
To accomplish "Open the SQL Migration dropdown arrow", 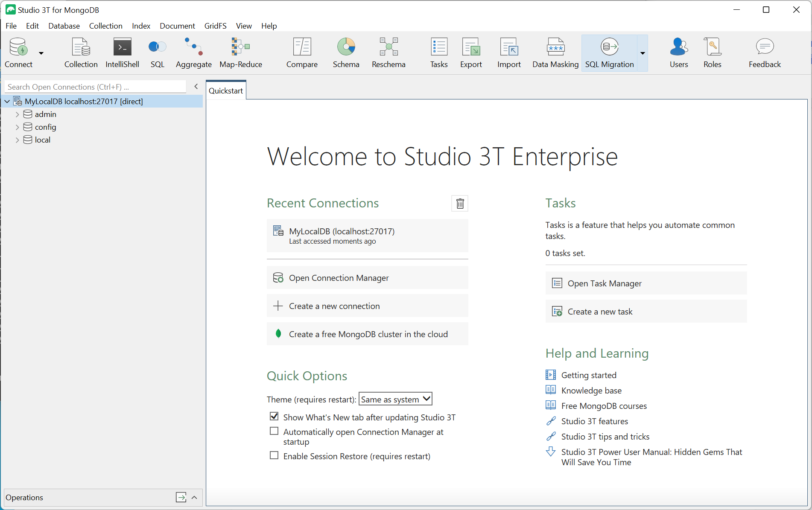I will pos(643,53).
